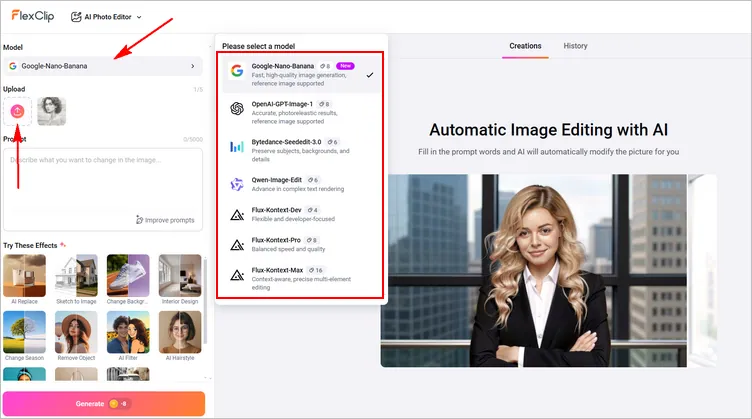Click the model selector chevron arrow
This screenshot has width=752, height=419.
coord(193,66)
